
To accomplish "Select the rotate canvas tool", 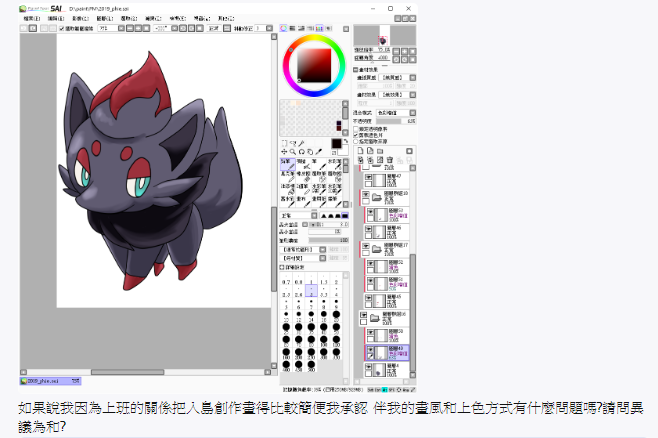I will tap(301, 152).
